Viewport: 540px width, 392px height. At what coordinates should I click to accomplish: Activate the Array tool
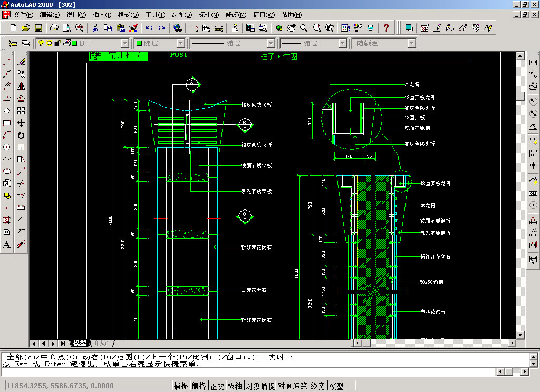[21, 111]
